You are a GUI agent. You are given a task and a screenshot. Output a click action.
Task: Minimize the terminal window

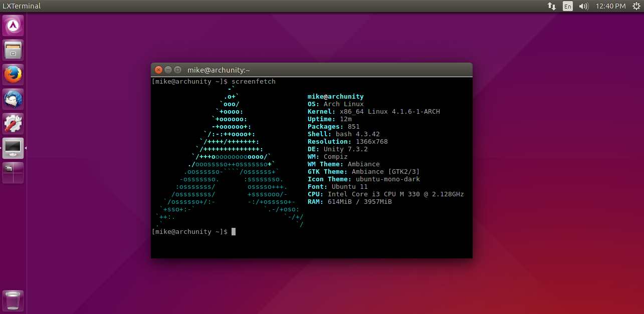(x=168, y=70)
